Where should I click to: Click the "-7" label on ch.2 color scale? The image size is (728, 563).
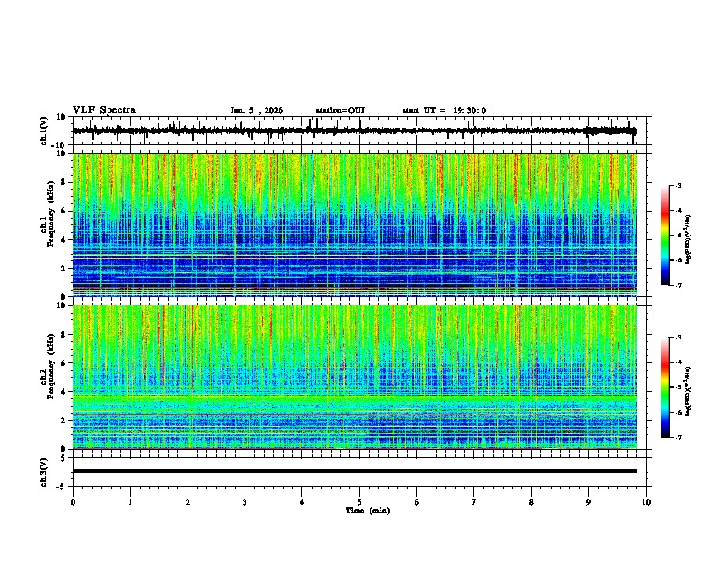pos(678,438)
